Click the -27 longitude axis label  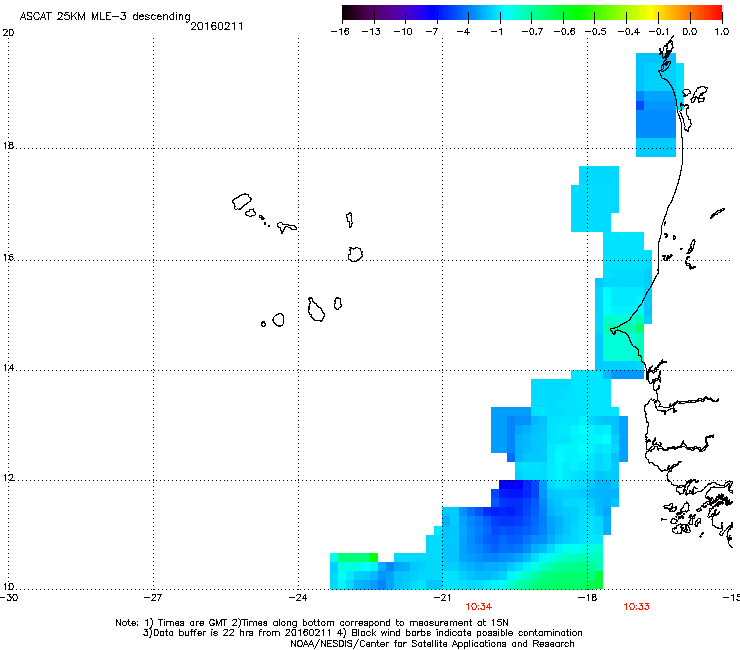(x=153, y=598)
